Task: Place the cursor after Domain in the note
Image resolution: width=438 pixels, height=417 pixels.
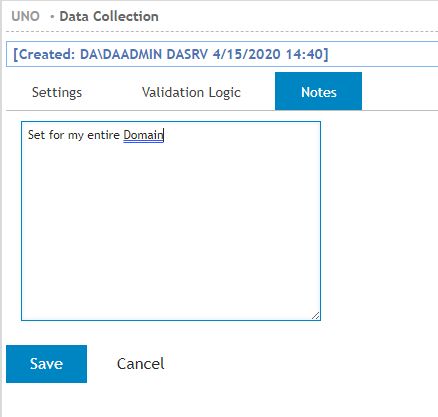Action: tap(164, 135)
